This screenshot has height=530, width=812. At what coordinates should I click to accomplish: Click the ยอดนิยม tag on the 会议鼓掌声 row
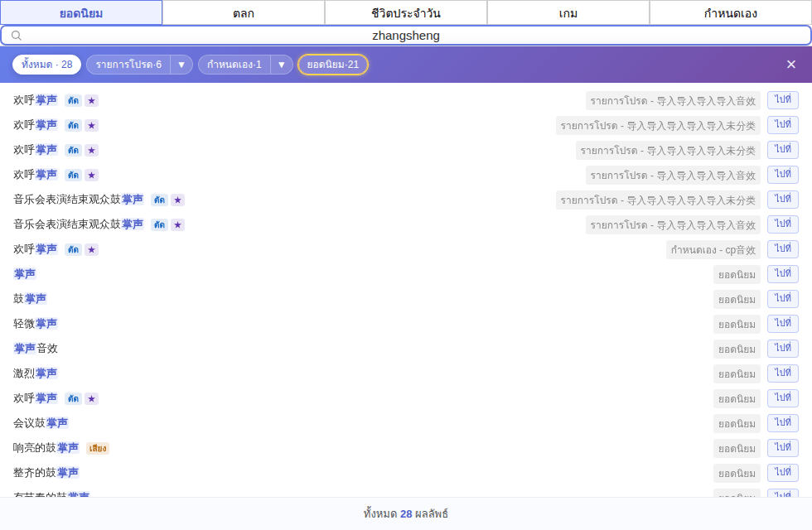click(x=737, y=424)
